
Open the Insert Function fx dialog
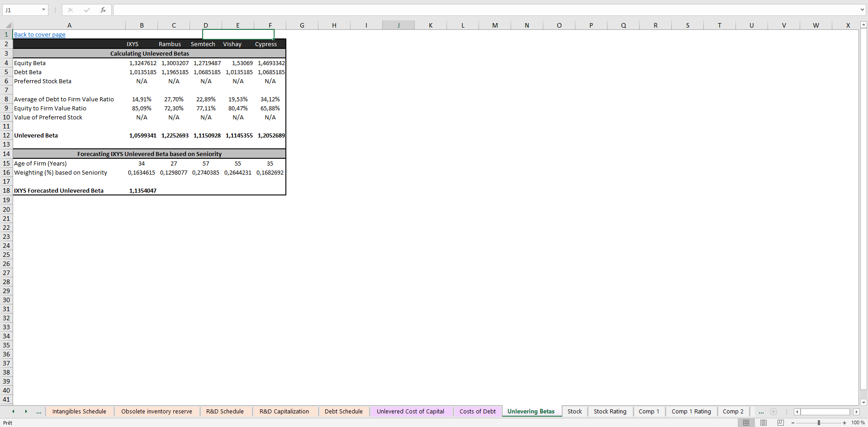103,10
